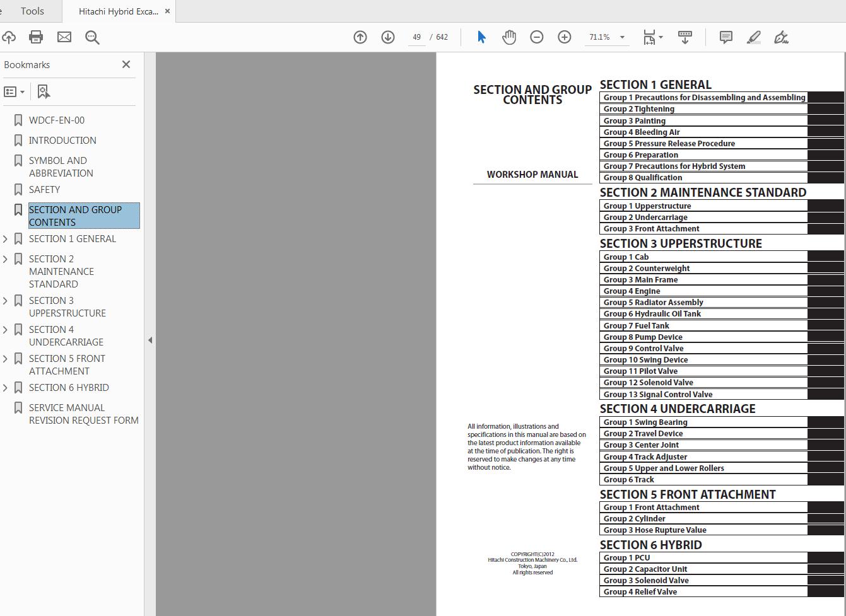Click the WORKSHOP MANUAL title text

[x=532, y=175]
